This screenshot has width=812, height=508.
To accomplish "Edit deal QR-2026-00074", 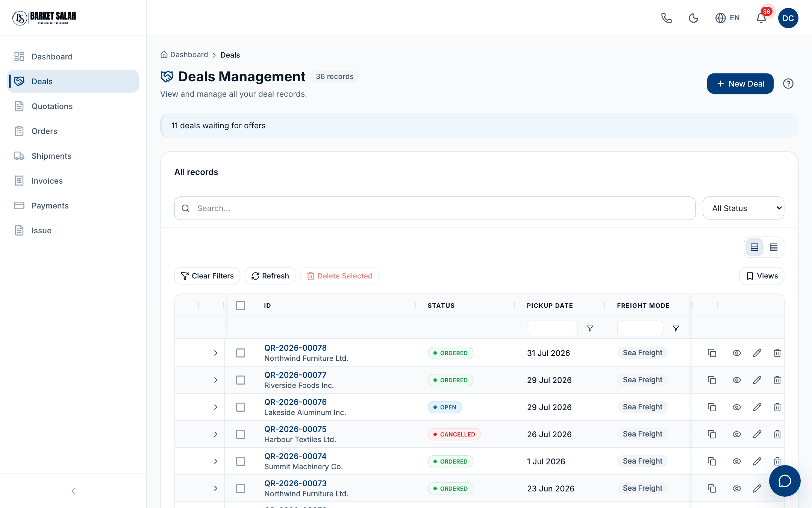I will coord(757,461).
